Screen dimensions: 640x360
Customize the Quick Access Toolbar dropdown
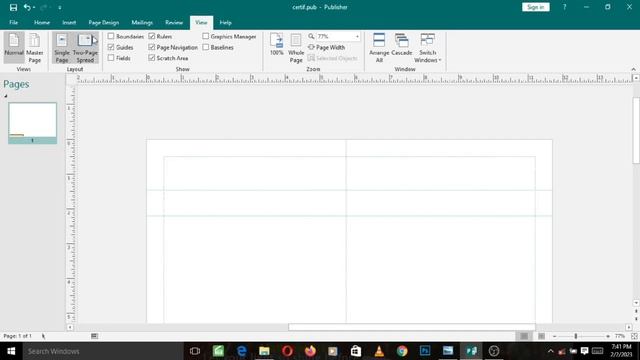[x=60, y=7]
